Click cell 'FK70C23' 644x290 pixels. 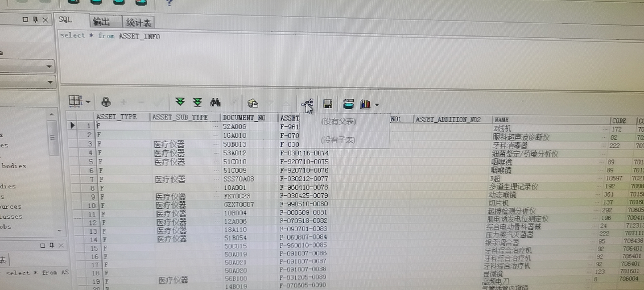[237, 196]
